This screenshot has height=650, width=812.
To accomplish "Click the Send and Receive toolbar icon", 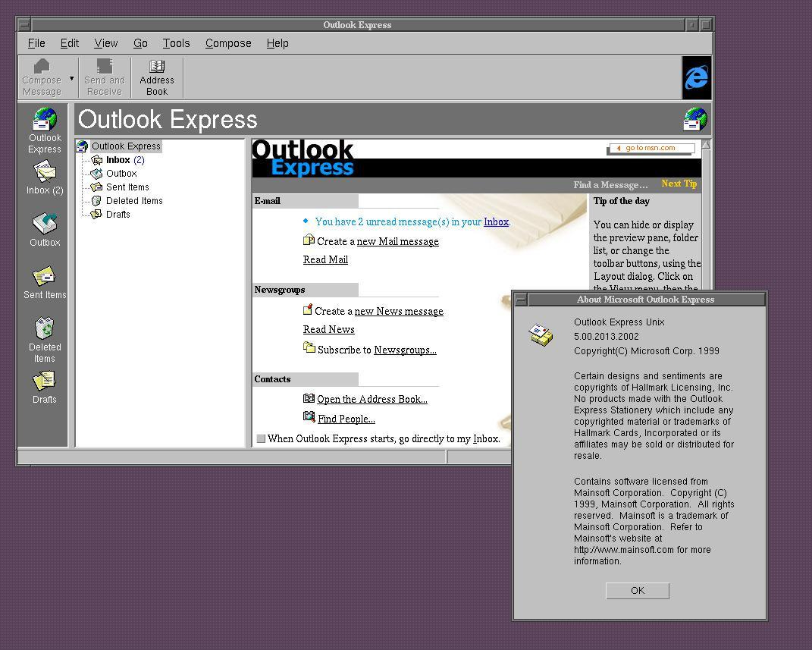I will tap(104, 76).
